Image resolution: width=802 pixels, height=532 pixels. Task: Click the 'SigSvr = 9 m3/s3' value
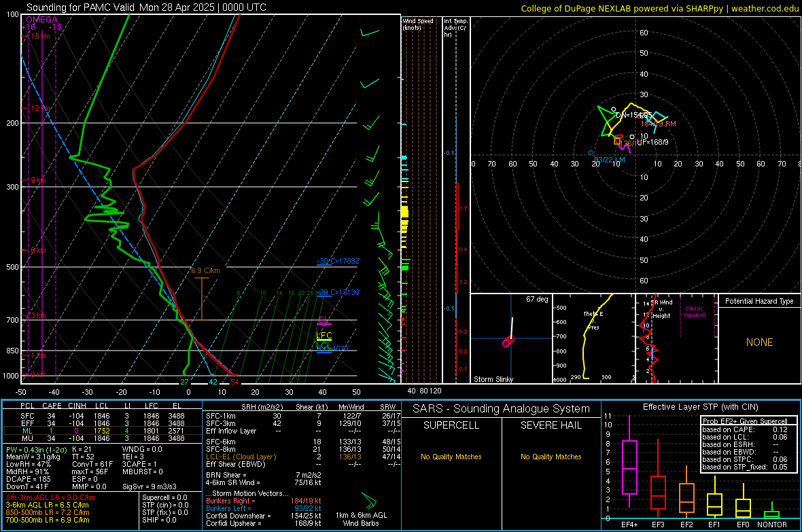pyautogui.click(x=150, y=486)
